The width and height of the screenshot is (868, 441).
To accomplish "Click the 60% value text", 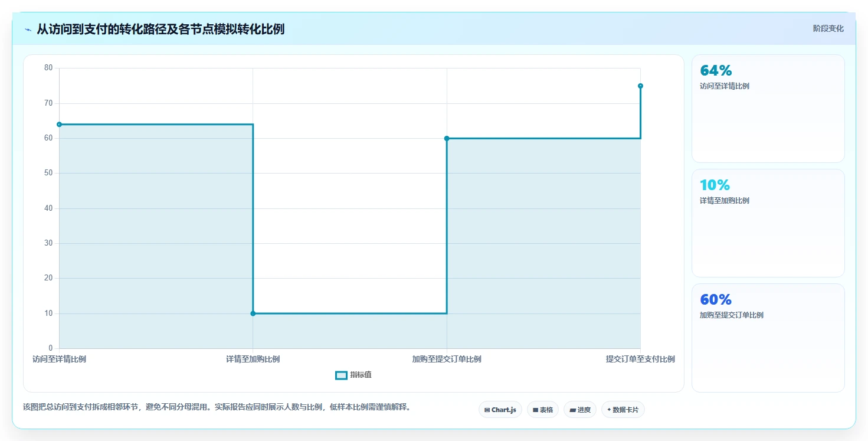I will [716, 299].
